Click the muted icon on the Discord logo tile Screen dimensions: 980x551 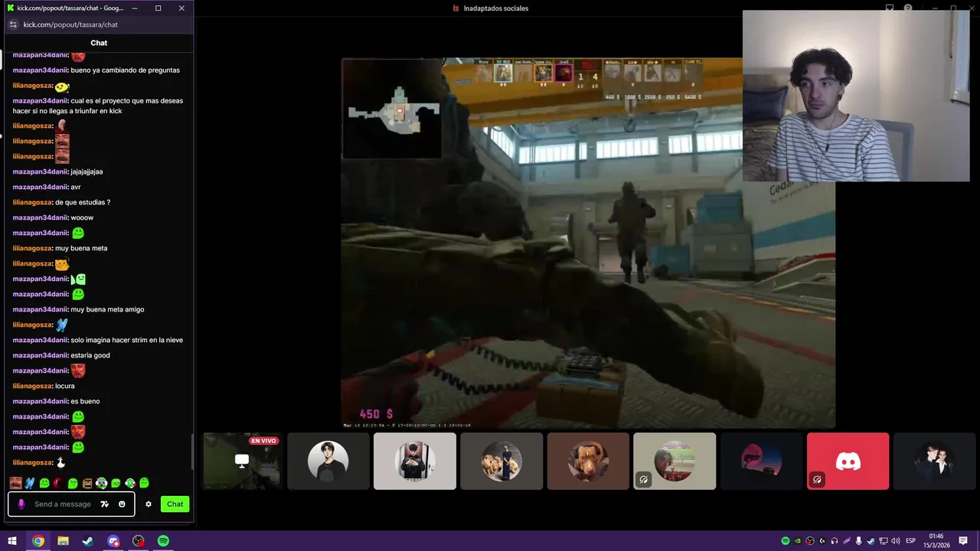coord(817,480)
